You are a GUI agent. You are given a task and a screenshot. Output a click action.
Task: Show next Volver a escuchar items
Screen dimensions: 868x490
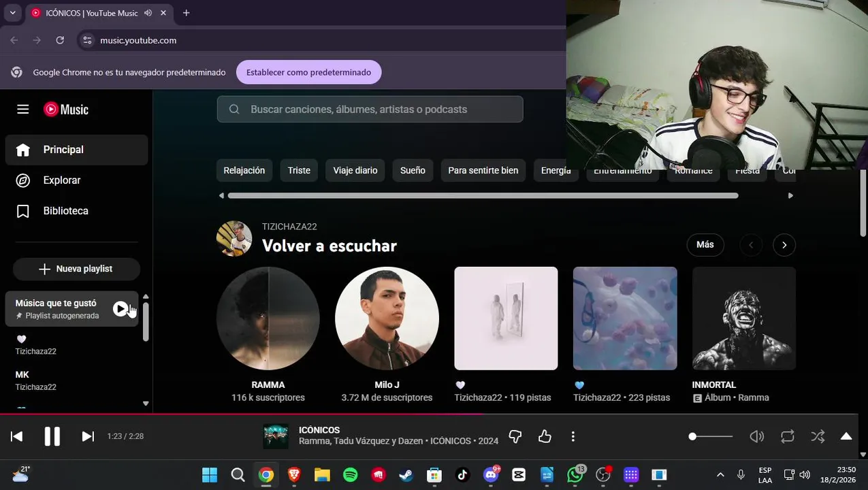(x=784, y=245)
